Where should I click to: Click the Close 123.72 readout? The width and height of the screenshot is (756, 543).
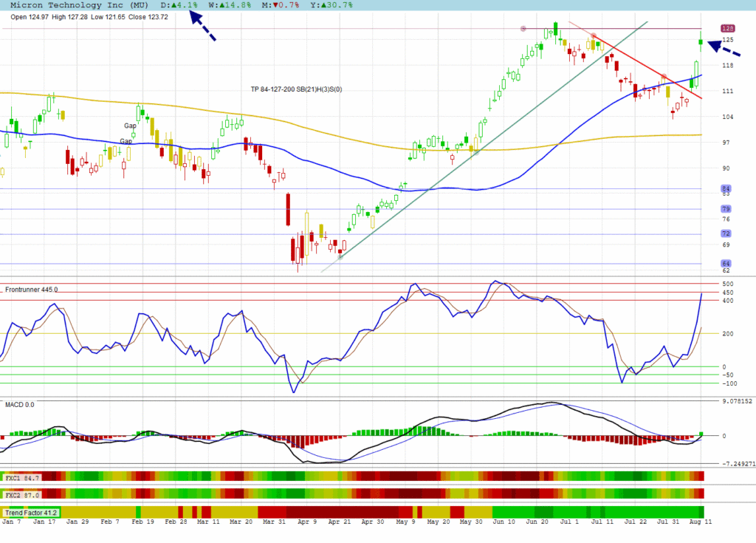pos(148,17)
